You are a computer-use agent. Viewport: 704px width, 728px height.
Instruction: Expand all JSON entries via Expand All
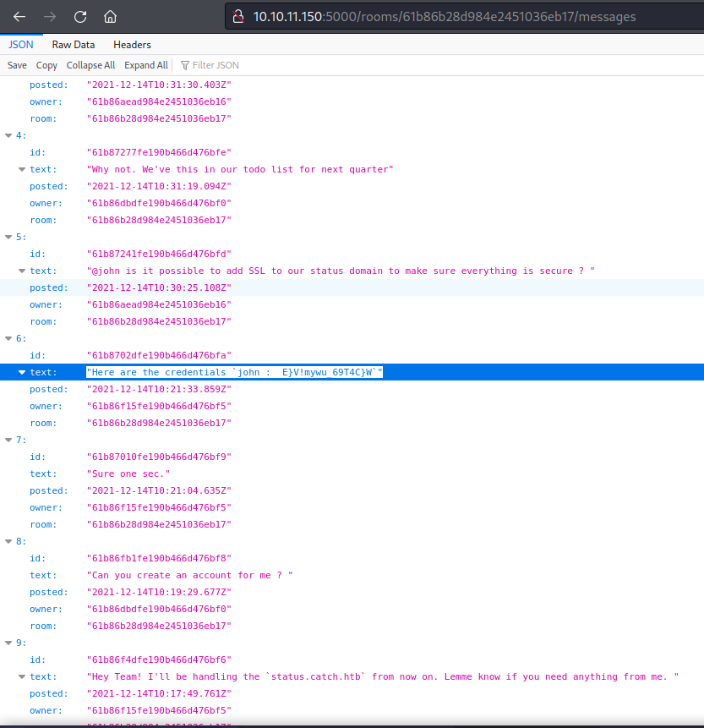click(x=145, y=64)
